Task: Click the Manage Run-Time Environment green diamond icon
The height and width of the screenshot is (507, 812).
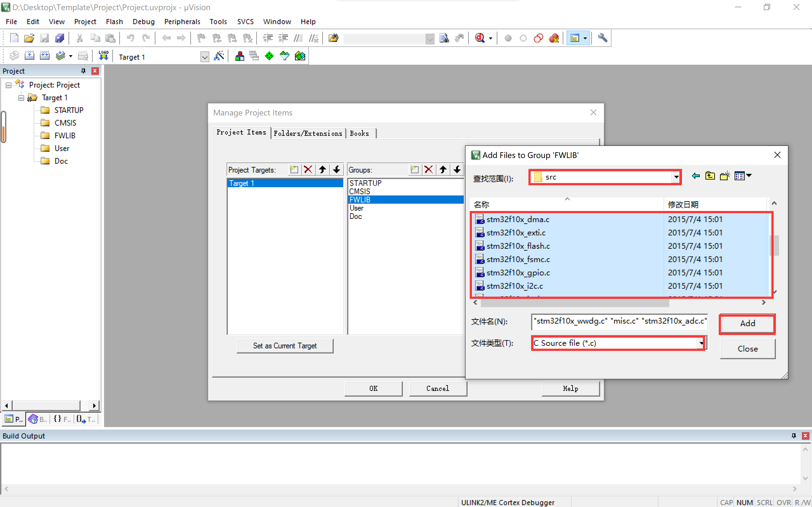Action: pos(269,56)
